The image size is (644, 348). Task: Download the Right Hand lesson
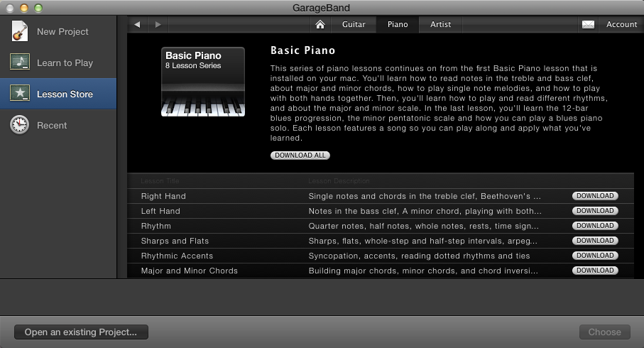pyautogui.click(x=595, y=196)
